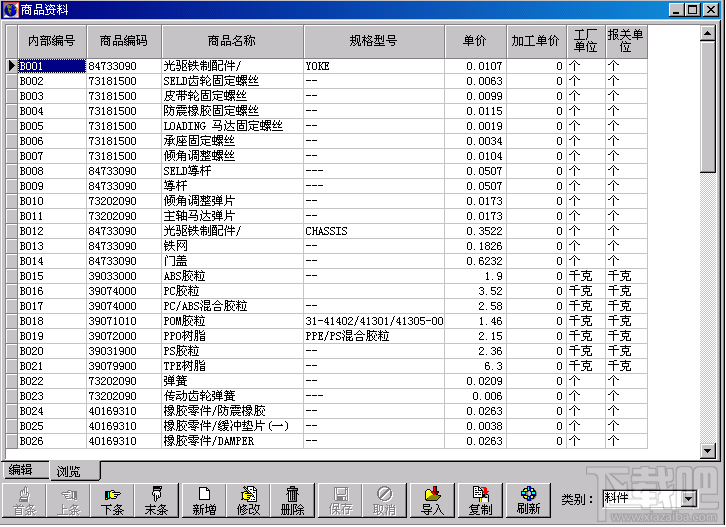The image size is (726, 527).
Task: Select the TPE树脂 cell
Action: coord(232,366)
